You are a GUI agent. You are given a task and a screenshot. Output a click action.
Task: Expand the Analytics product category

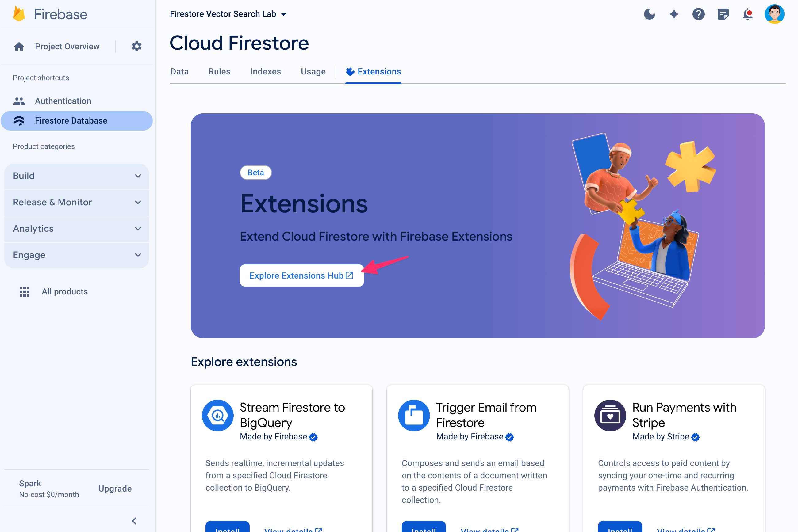77,228
